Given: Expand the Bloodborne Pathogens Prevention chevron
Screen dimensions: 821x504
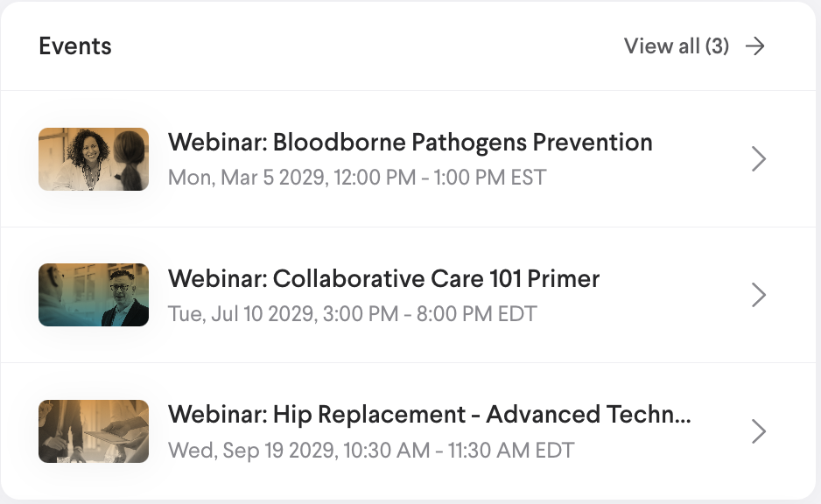Looking at the screenshot, I should tap(759, 158).
